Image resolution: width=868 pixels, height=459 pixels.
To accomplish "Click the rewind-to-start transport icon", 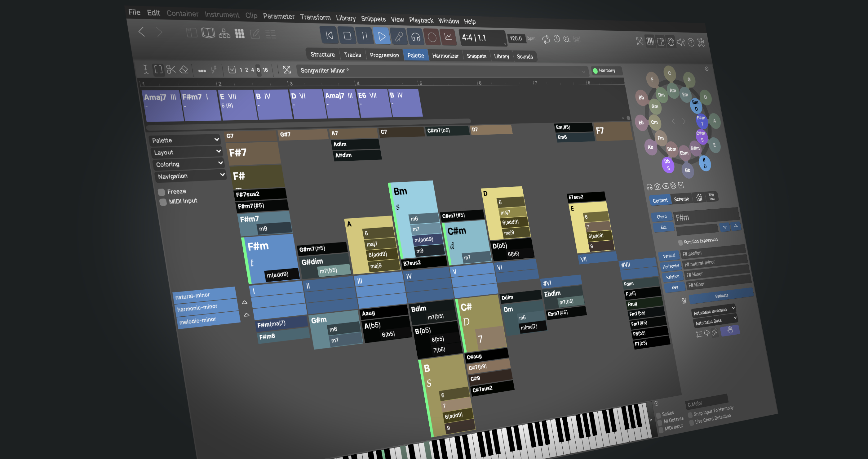I will pos(329,35).
